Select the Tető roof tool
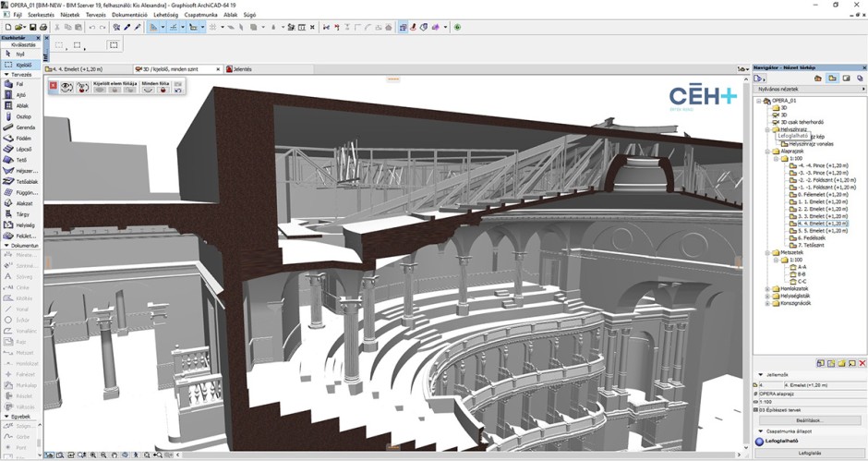Screen dimensions: 868x461 click(19, 160)
